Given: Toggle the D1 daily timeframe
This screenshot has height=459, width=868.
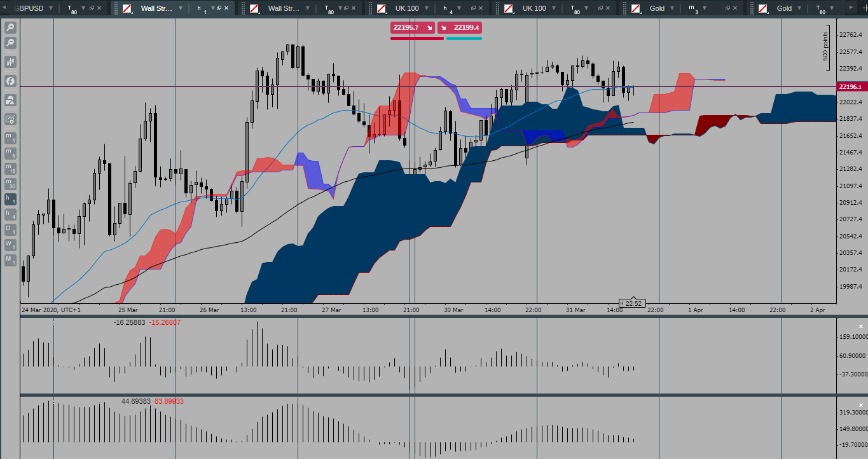Looking at the screenshot, I should [x=10, y=230].
